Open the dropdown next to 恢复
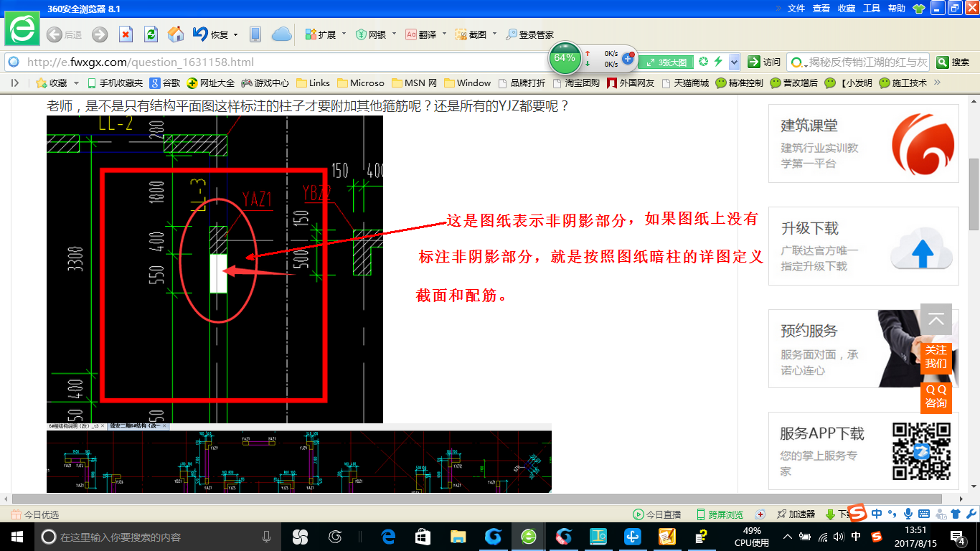Viewport: 980px width, 551px height. 234,34
